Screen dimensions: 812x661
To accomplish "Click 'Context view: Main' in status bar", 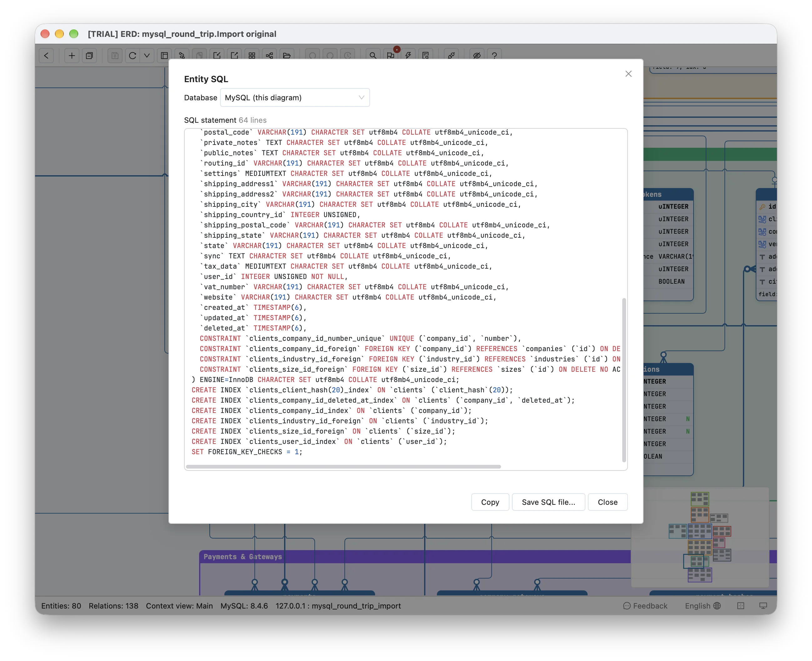I will pos(179,606).
